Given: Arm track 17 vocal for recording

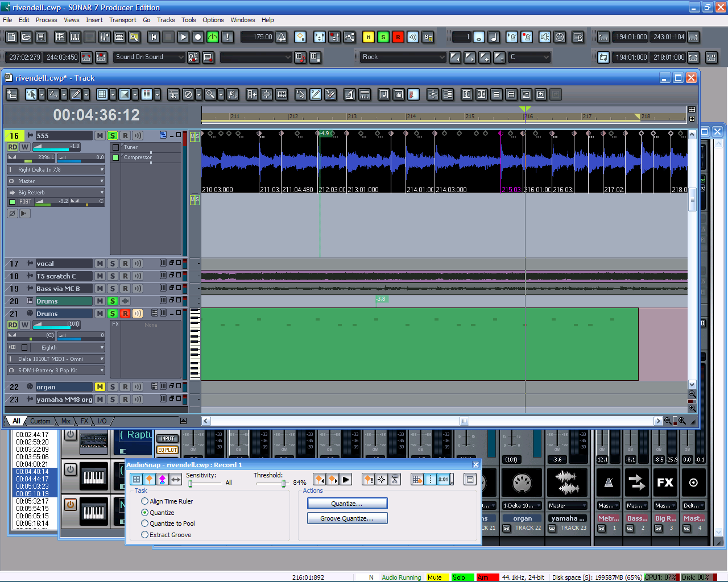Looking at the screenshot, I should (125, 264).
